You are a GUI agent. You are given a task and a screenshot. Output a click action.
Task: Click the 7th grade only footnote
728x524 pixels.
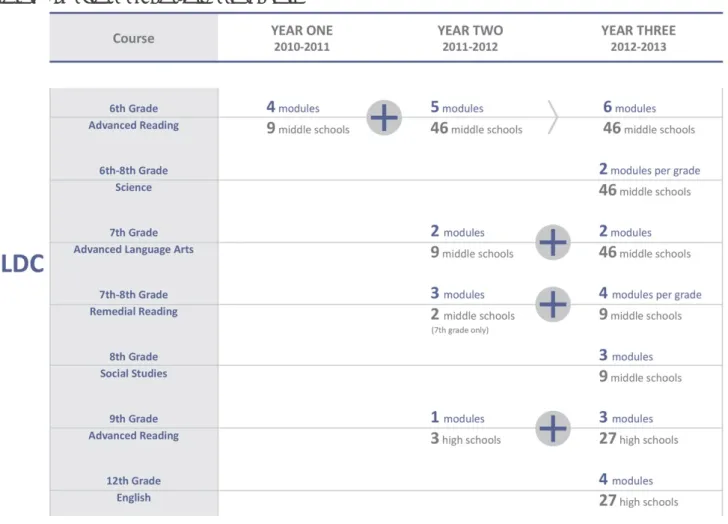coord(460,330)
